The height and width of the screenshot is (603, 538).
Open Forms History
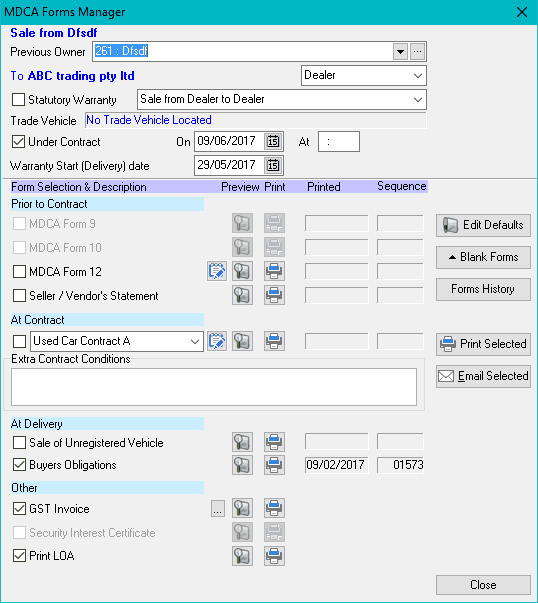coord(483,289)
